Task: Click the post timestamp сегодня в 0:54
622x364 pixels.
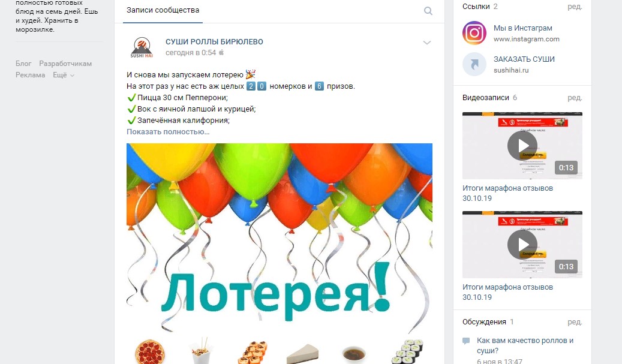Action: coord(191,53)
